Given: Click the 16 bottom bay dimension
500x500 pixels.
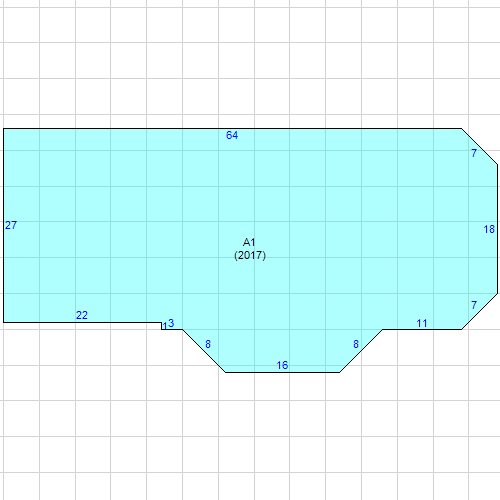Looking at the screenshot, I should pyautogui.click(x=282, y=365).
